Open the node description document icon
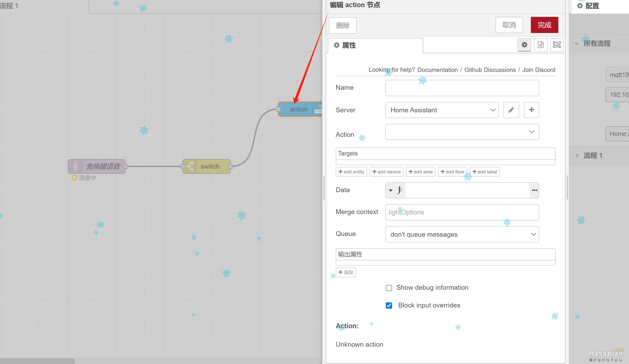Screen dimensions: 629x364 click(x=540, y=45)
